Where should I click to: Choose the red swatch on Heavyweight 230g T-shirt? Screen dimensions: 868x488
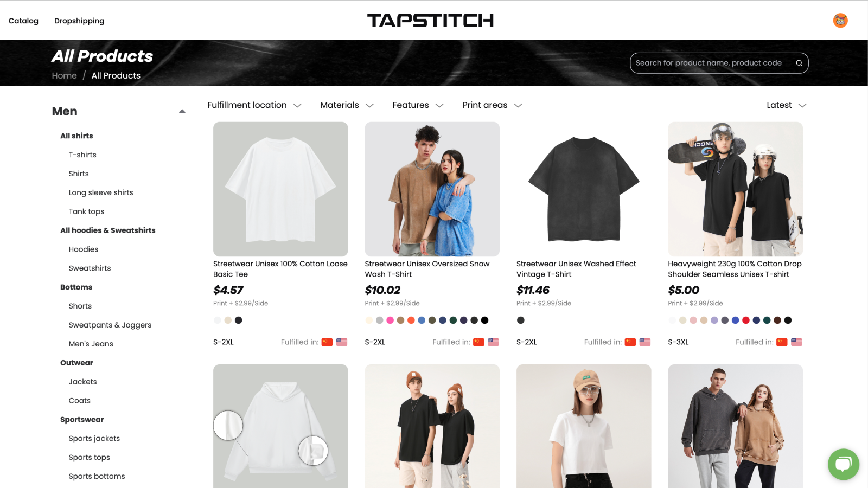pyautogui.click(x=746, y=320)
